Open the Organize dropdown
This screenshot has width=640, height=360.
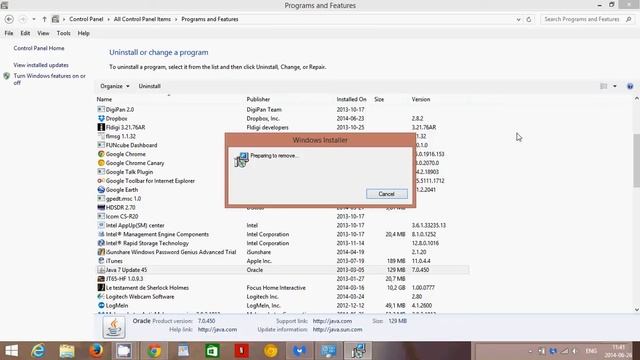pyautogui.click(x=115, y=86)
